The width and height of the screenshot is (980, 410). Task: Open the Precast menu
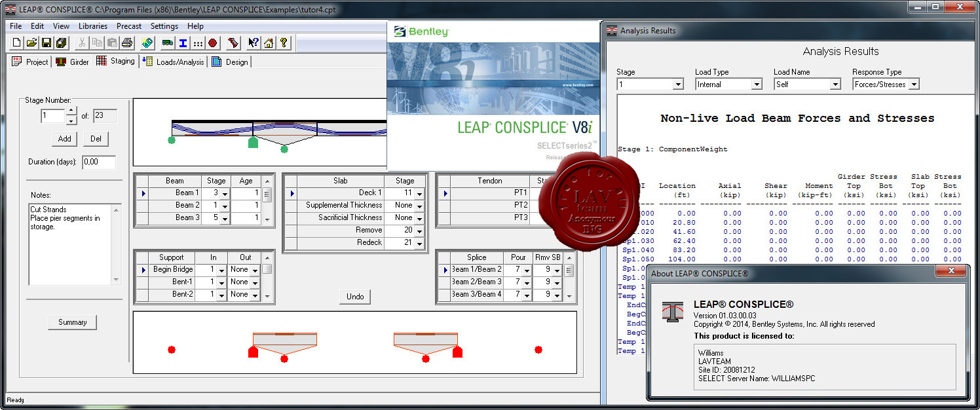click(129, 26)
